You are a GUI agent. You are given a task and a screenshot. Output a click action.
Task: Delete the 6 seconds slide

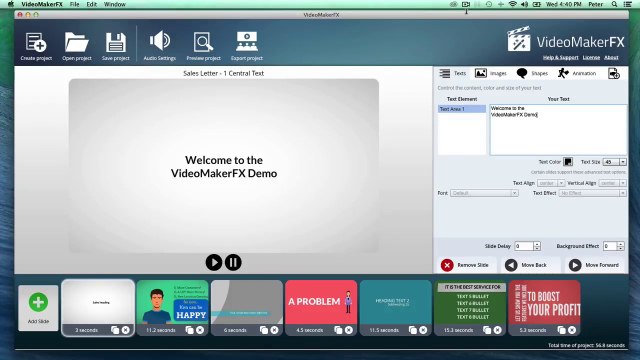(274, 330)
